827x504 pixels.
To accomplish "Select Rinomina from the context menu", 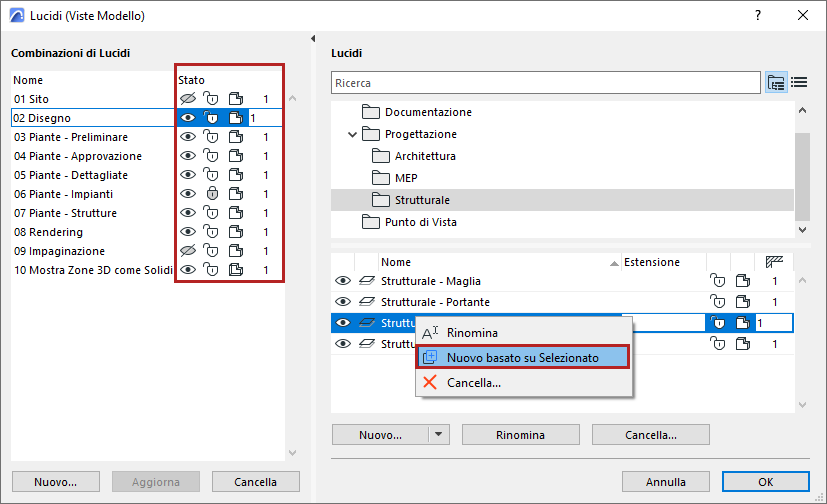I will [472, 333].
